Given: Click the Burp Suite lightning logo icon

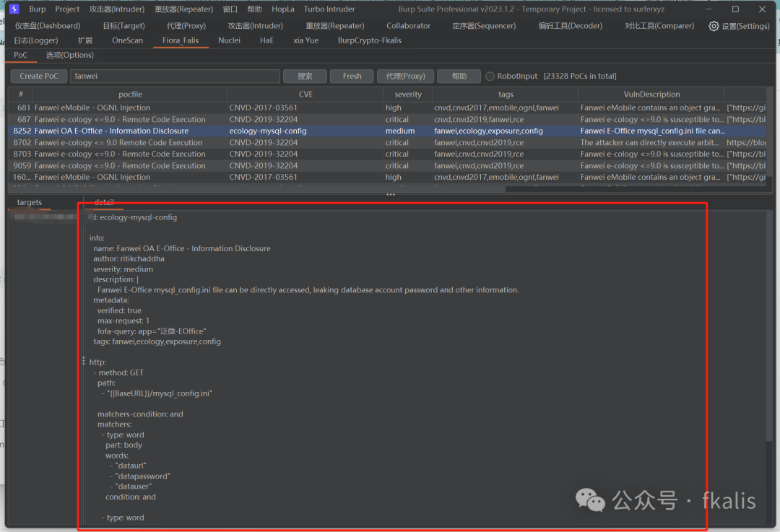Looking at the screenshot, I should point(14,9).
